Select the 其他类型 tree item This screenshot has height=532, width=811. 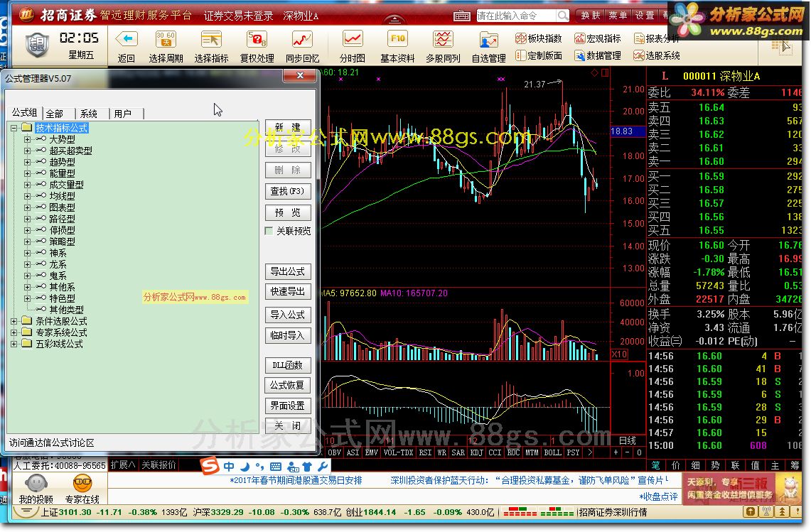[66, 310]
